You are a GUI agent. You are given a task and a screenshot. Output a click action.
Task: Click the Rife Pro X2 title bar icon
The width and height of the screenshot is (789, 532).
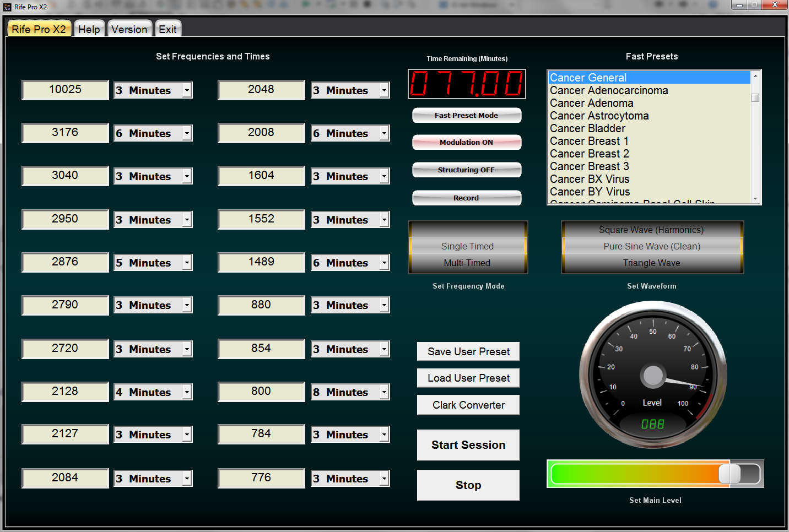(x=7, y=7)
